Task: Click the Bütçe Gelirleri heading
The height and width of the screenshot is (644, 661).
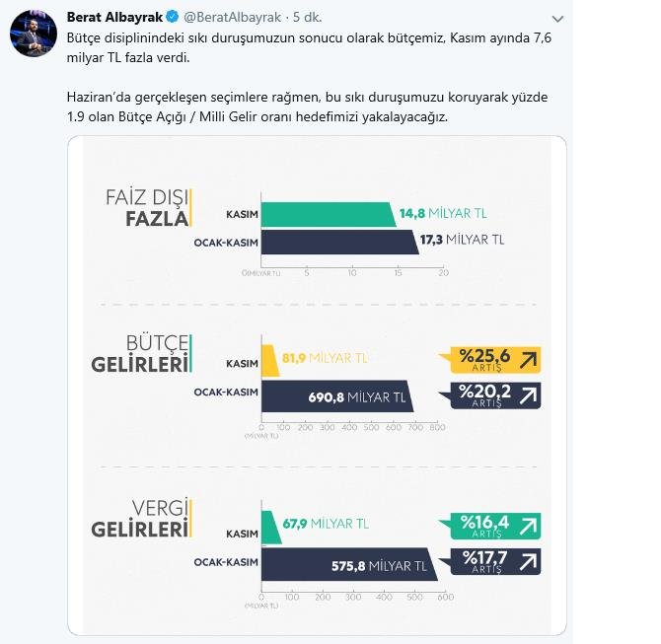Action: point(141,354)
